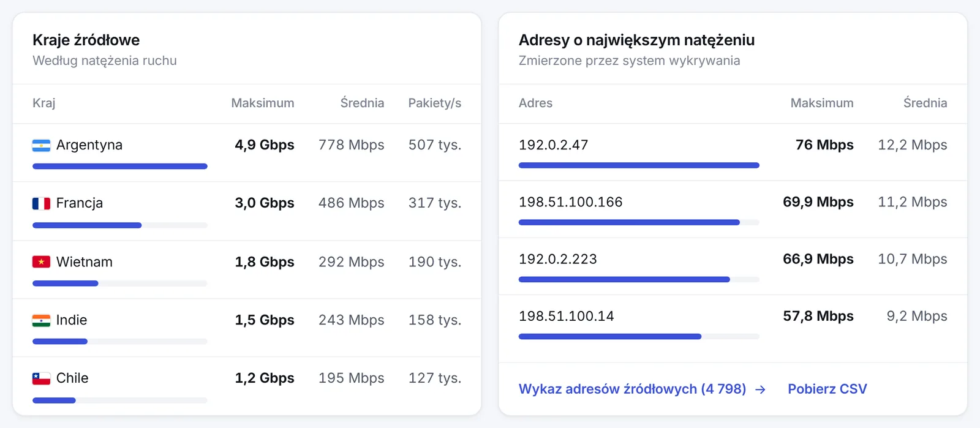Select address 198.51.100.166

point(571,202)
